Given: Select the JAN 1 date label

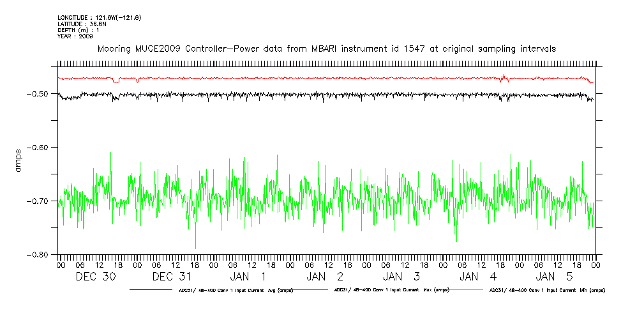Looking at the screenshot, I should (x=249, y=277).
